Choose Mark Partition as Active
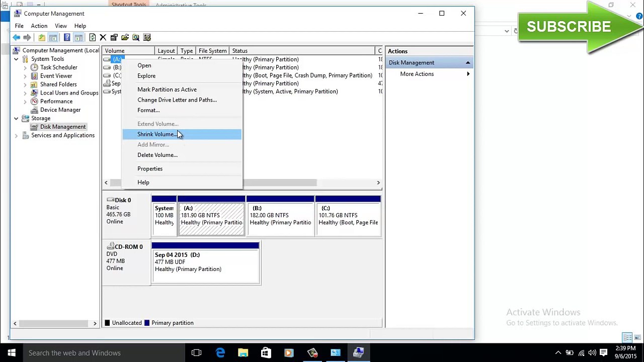The width and height of the screenshot is (644, 362). [182, 89]
